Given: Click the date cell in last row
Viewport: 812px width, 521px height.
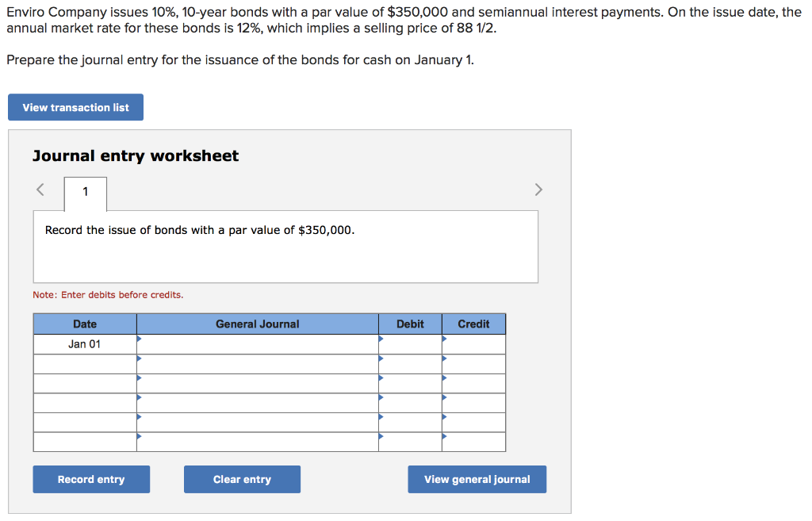Looking at the screenshot, I should (85, 442).
